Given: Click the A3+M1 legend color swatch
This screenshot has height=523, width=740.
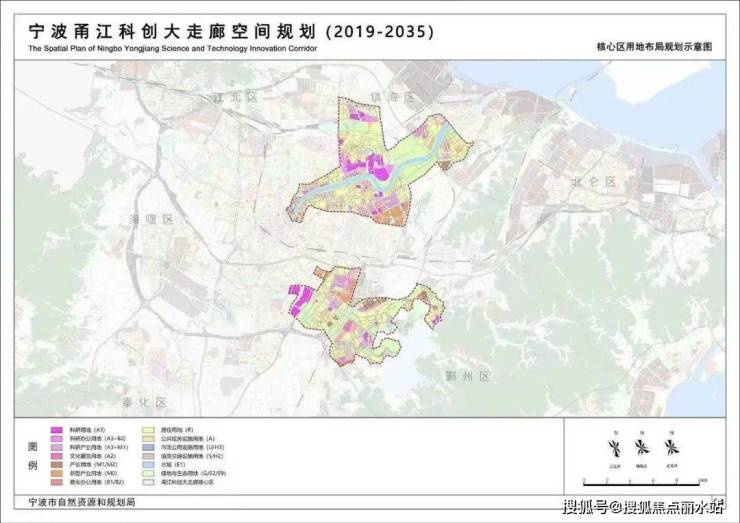Looking at the screenshot, I should point(57,447).
